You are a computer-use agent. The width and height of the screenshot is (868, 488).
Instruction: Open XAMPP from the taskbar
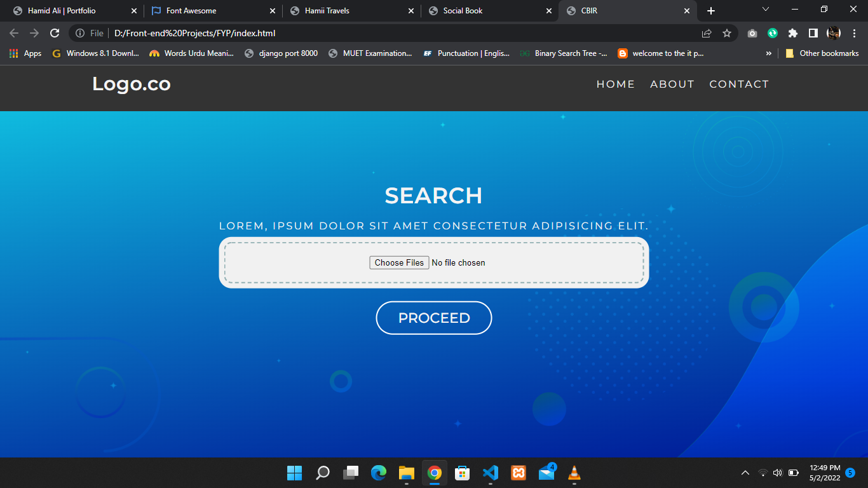[519, 473]
